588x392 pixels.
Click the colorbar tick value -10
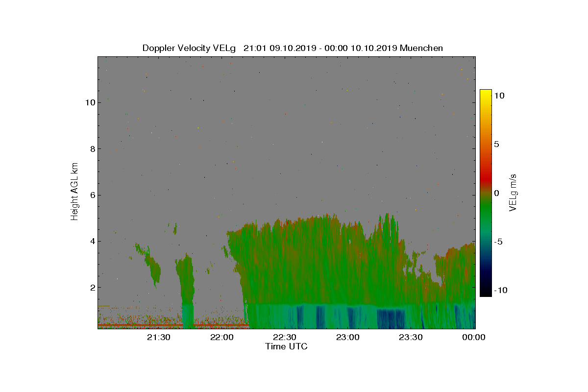(x=500, y=290)
